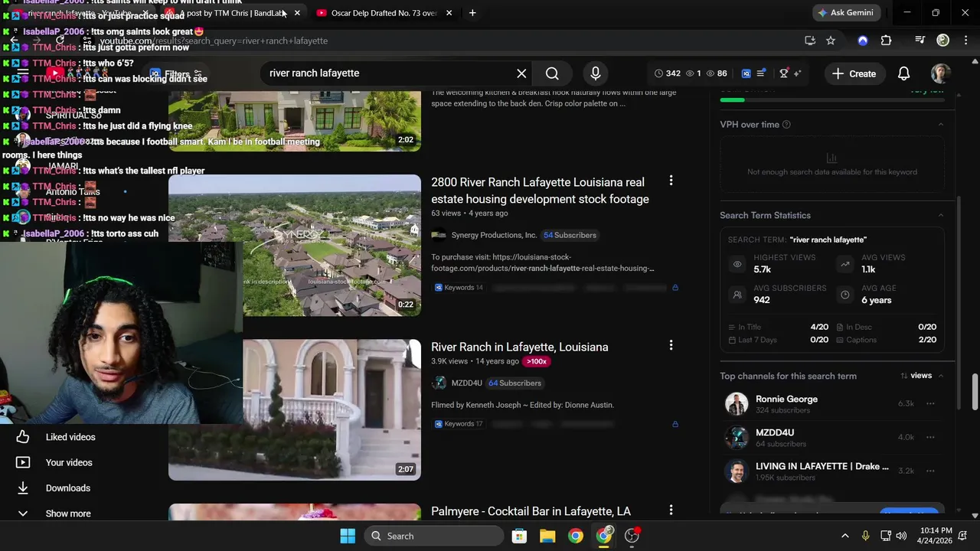Open vidIQ list icon with blue dot
980x551 pixels.
tap(761, 73)
